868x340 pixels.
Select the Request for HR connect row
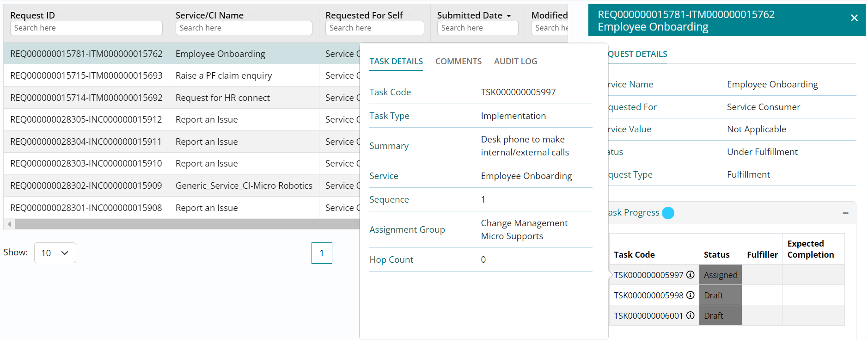223,98
